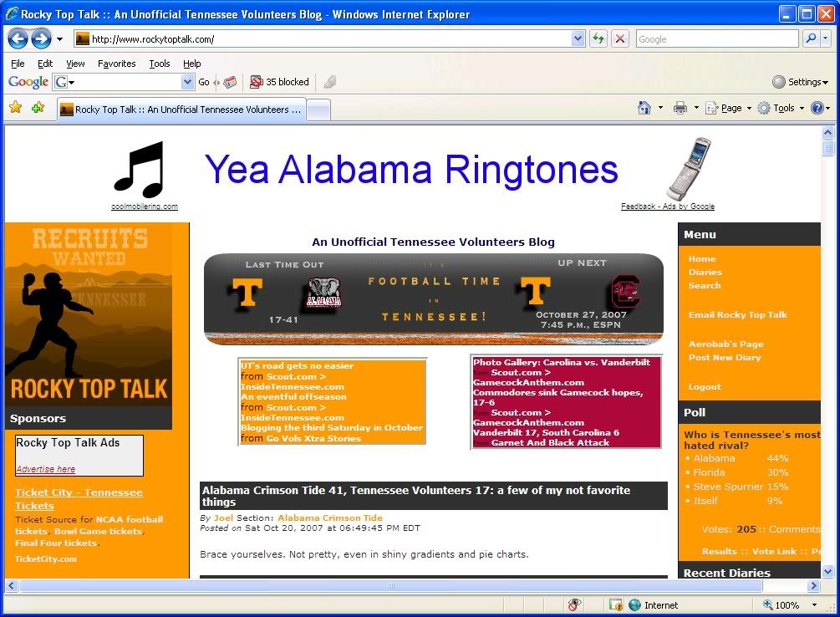Screen dimensions: 840x617
Task: Click the blue Help question mark icon
Action: pos(817,109)
